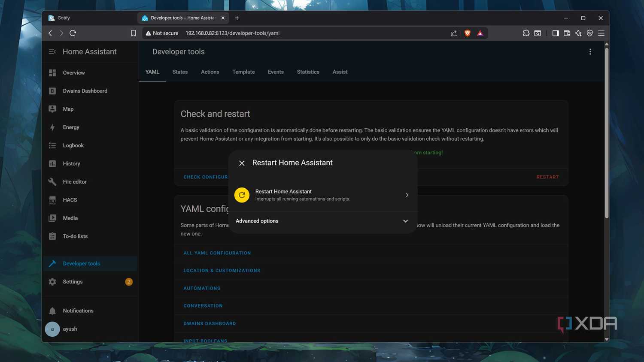Screen dimensions: 644x362
Task: Open To-do lists clipboard icon
Action: pyautogui.click(x=52, y=236)
